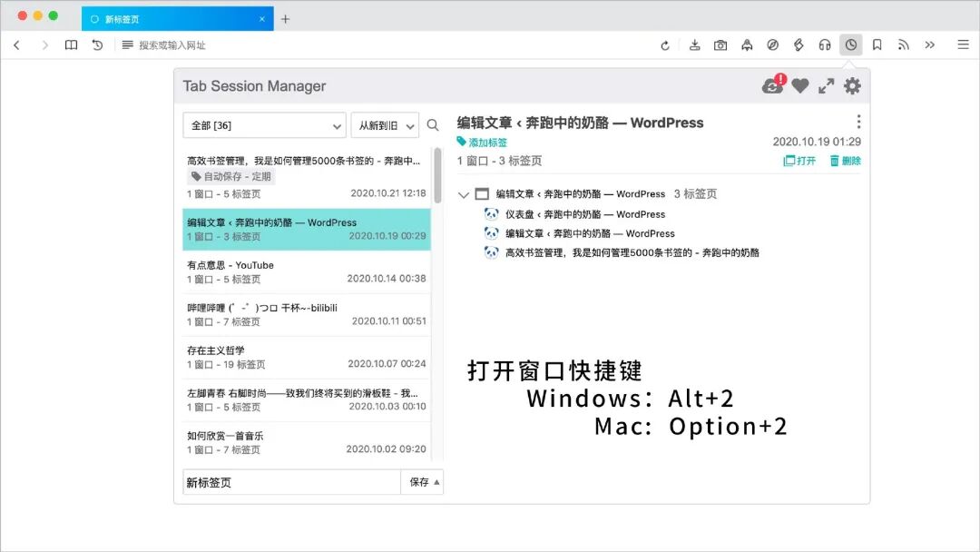This screenshot has width=980, height=552.
Task: Select the 如何欣赏一首音乐 session
Action: click(x=307, y=442)
